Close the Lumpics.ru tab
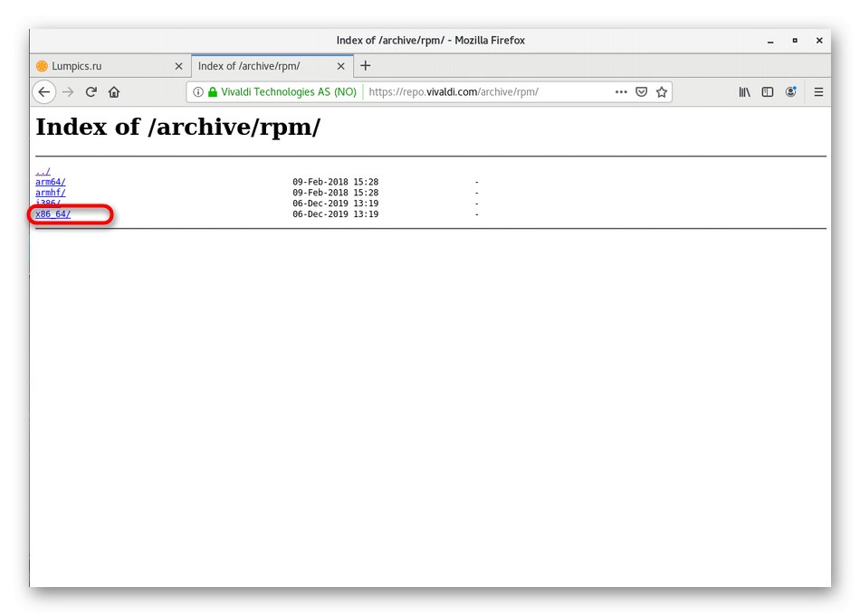Image resolution: width=860 pixels, height=616 pixels. pos(178,66)
